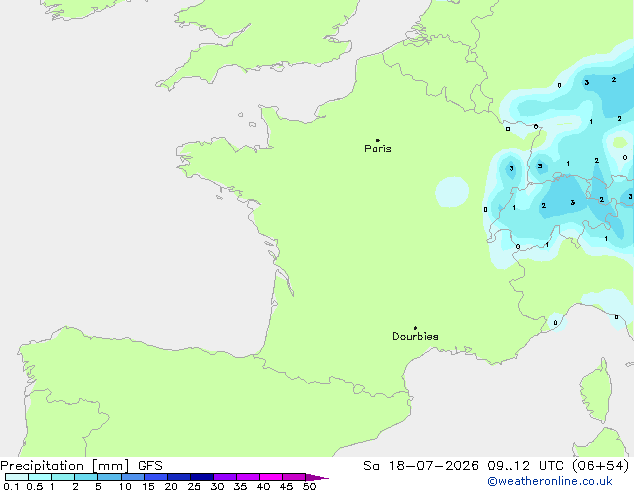Image resolution: width=634 pixels, height=490 pixels.
Task: Pick the 30–35 mm purple legend swatch
Action: [225, 477]
